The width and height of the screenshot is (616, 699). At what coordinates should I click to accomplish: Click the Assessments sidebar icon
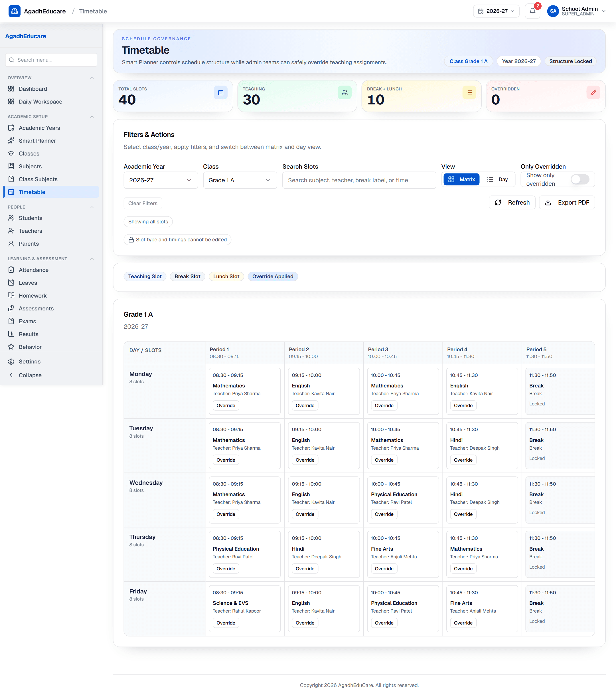tap(11, 308)
